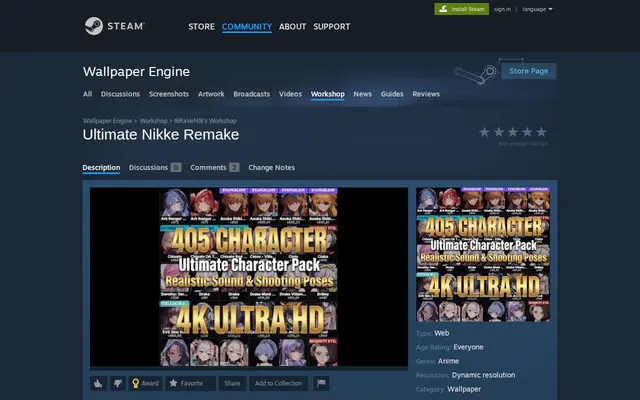This screenshot has height=400, width=640.
Task: Open the STORE menu
Action: pyautogui.click(x=201, y=27)
